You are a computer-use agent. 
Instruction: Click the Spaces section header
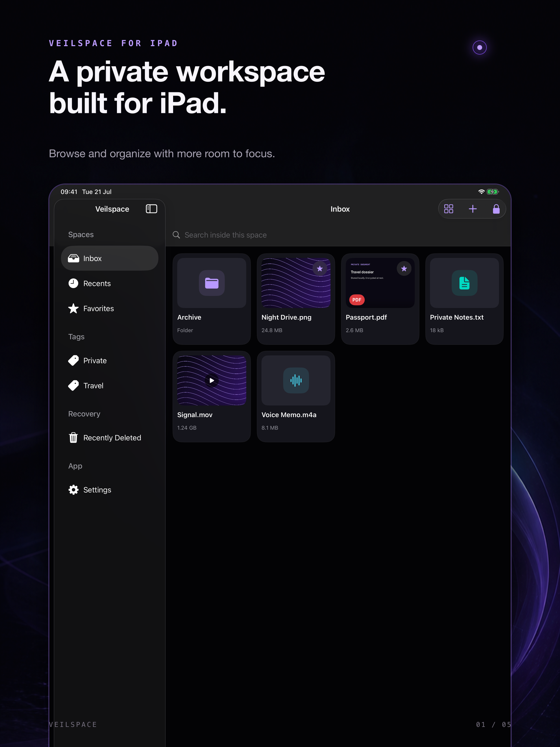(x=81, y=234)
